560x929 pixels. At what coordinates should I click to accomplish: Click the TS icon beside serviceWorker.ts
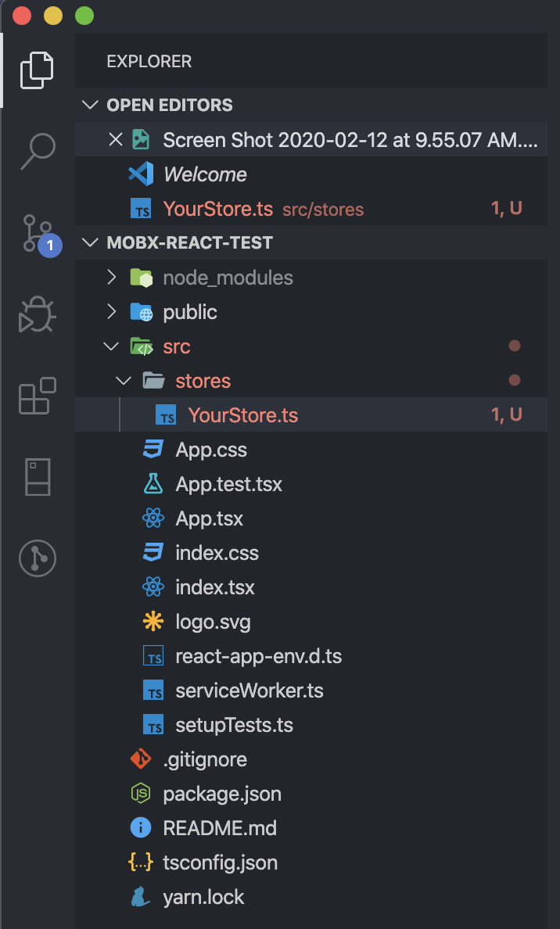tap(153, 690)
